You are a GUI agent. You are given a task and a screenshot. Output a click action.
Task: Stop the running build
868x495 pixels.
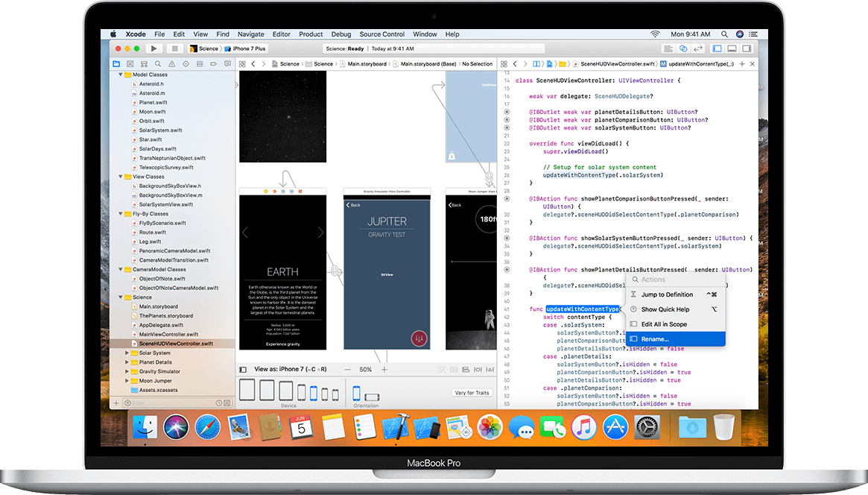point(175,48)
